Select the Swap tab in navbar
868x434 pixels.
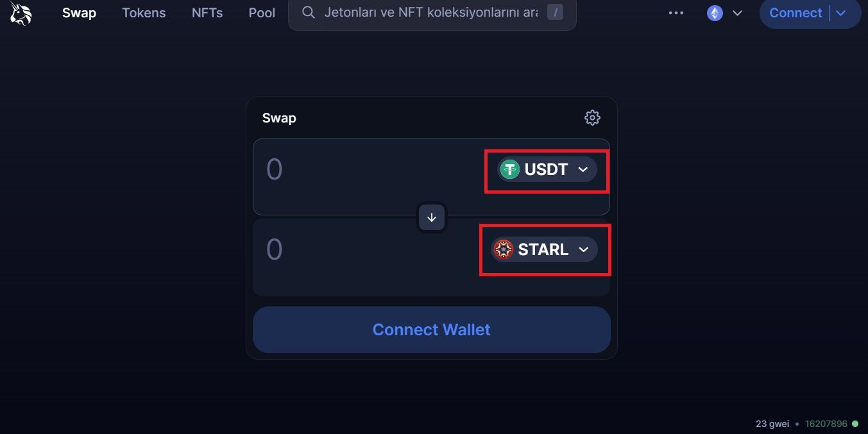coord(79,13)
